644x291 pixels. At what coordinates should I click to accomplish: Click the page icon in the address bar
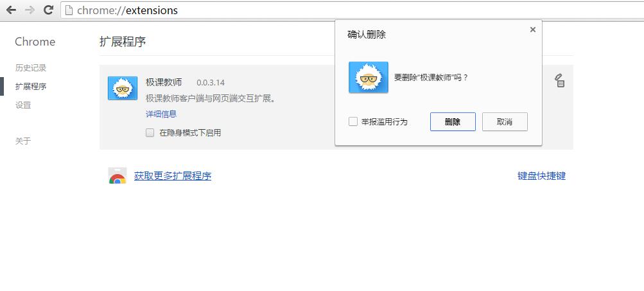[69, 10]
